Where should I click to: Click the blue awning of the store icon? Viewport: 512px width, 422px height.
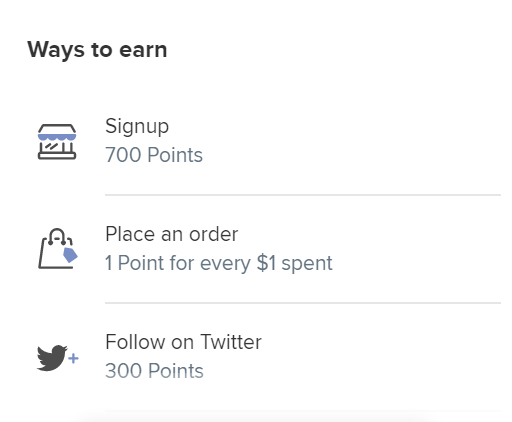click(x=57, y=137)
